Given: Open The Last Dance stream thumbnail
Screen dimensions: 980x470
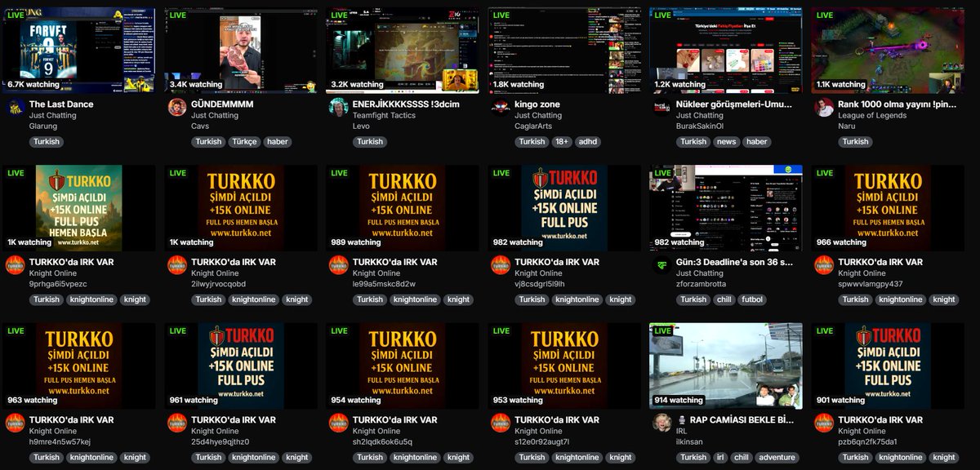Looking at the screenshot, I should click(x=78, y=51).
